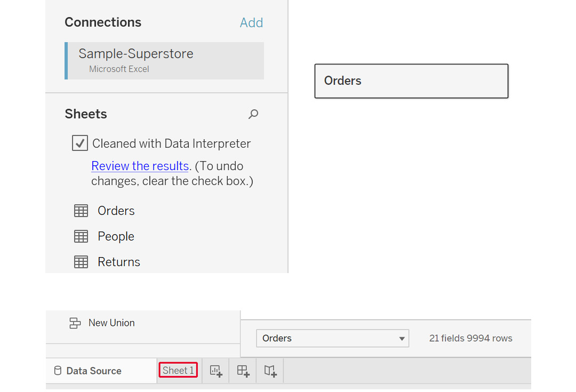Screen dimensions: 576x392
Task: Click the new story icon
Action: click(270, 371)
